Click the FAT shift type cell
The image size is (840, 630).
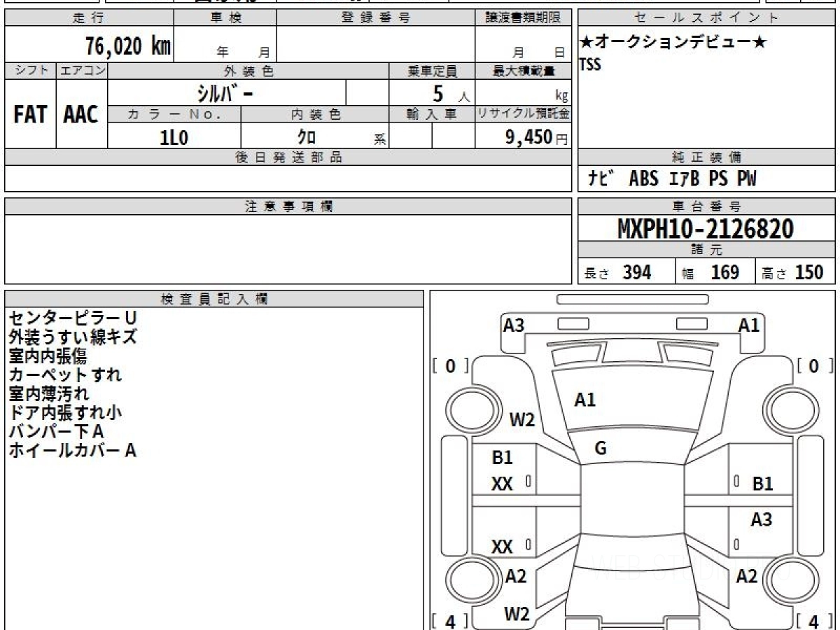pyautogui.click(x=30, y=115)
